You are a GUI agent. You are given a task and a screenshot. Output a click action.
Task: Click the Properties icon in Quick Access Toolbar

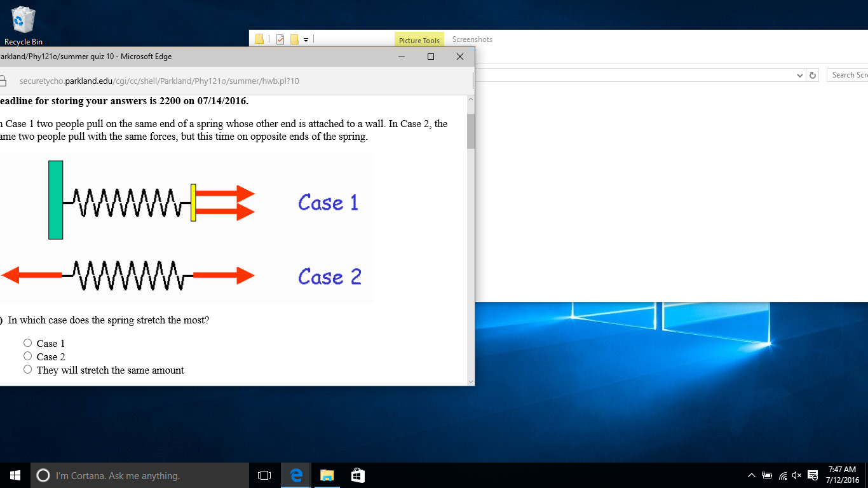[x=280, y=39]
